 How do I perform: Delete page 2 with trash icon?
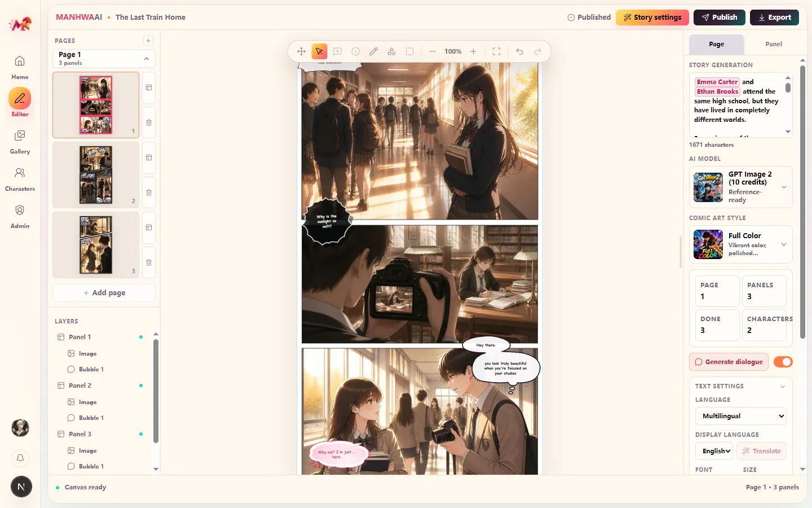149,192
